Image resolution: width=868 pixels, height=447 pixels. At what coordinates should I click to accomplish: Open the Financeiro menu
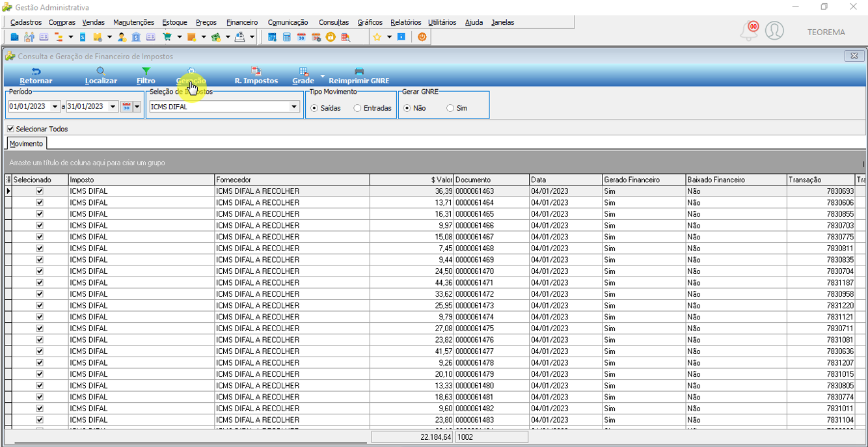click(242, 22)
